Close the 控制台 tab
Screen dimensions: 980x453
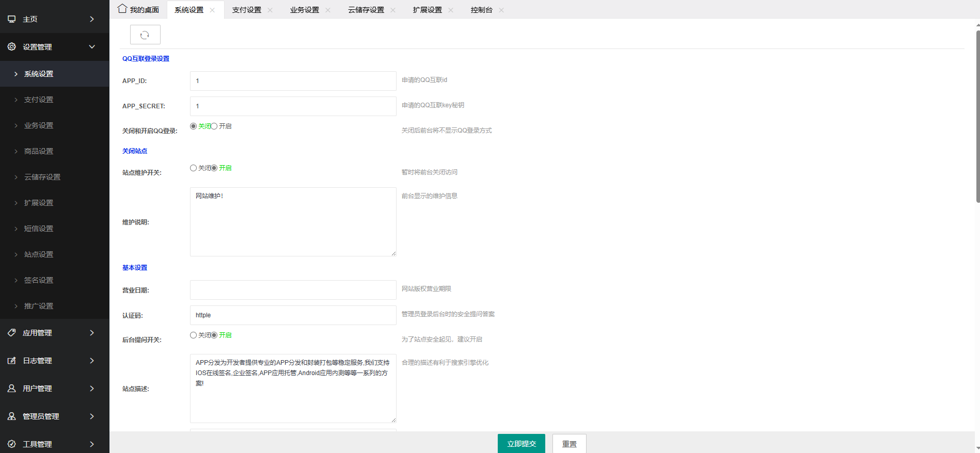[501, 10]
